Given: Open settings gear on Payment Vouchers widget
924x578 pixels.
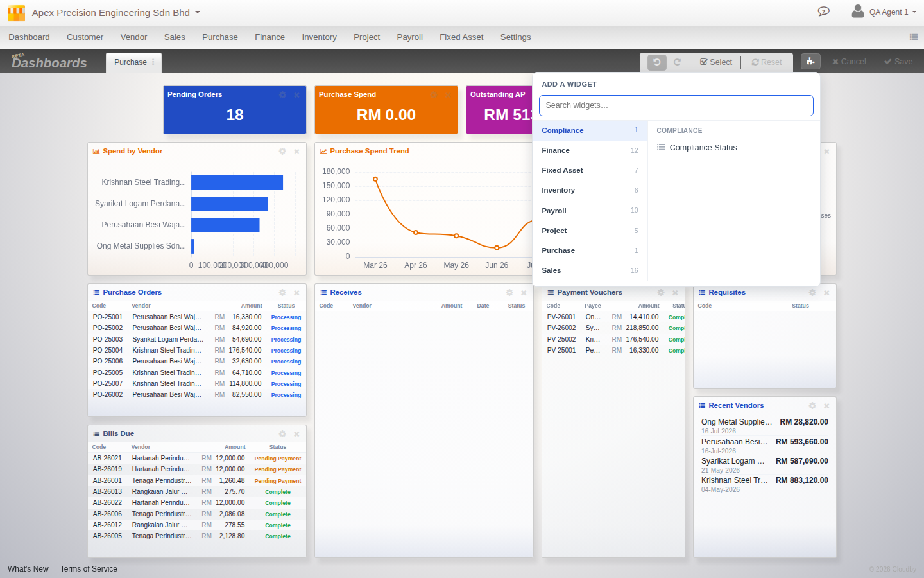Looking at the screenshot, I should 661,293.
